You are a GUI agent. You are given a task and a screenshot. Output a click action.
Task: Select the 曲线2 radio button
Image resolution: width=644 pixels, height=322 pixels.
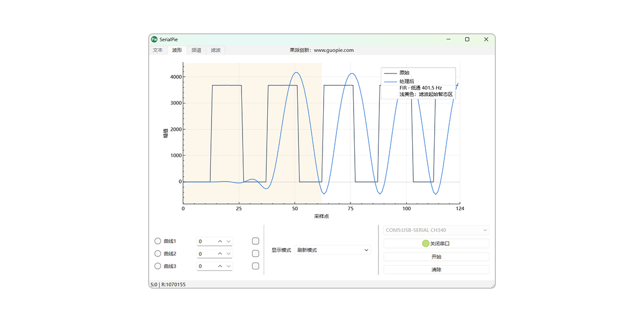click(x=158, y=254)
